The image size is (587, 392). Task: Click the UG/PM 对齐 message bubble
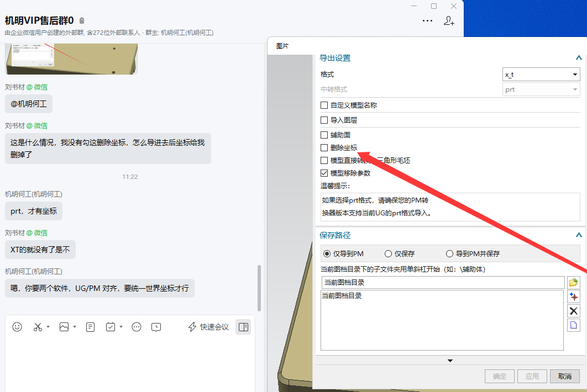pyautogui.click(x=99, y=288)
